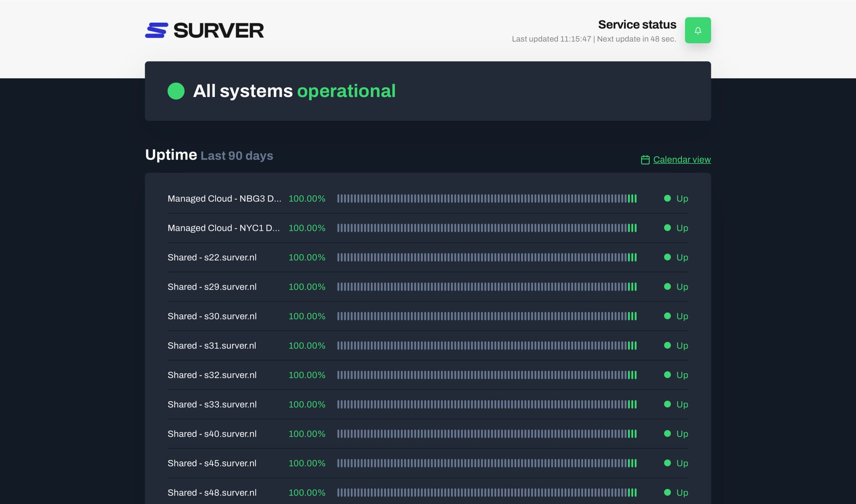Screen dimensions: 856x504
Task: Click green Up status dot for s45.surver.nl
Action: coord(667,463)
